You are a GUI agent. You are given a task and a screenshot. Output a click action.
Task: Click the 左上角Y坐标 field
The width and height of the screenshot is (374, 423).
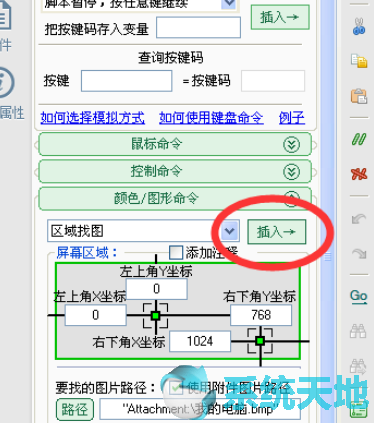point(156,289)
